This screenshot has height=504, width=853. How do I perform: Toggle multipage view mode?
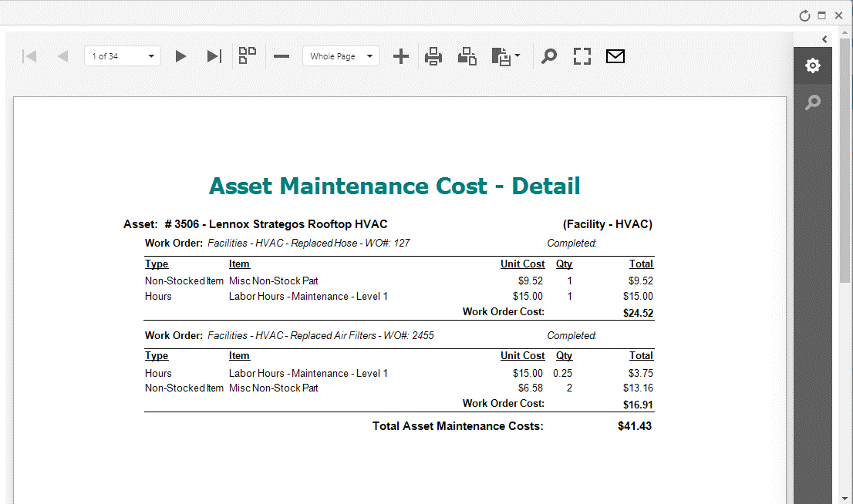[248, 55]
